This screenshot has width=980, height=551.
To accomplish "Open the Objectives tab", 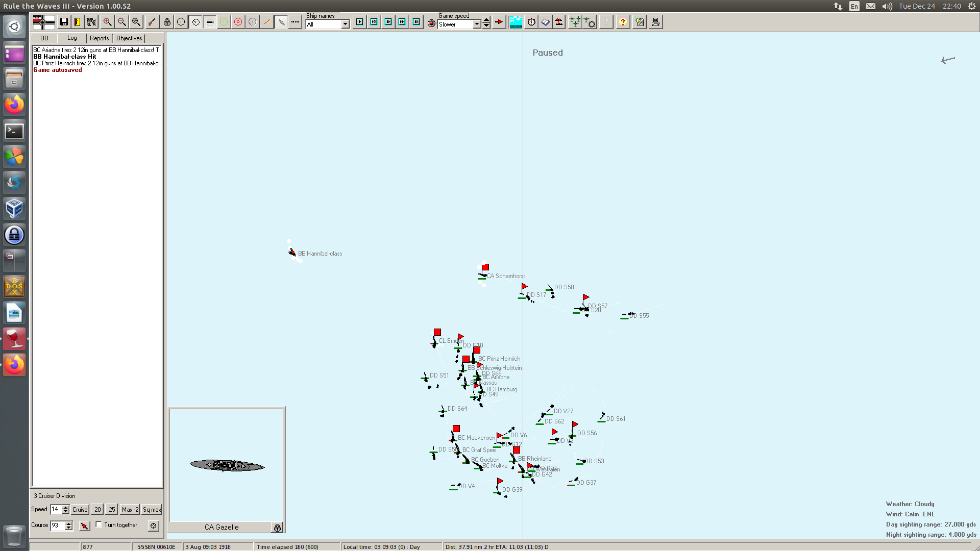I will tap(129, 38).
